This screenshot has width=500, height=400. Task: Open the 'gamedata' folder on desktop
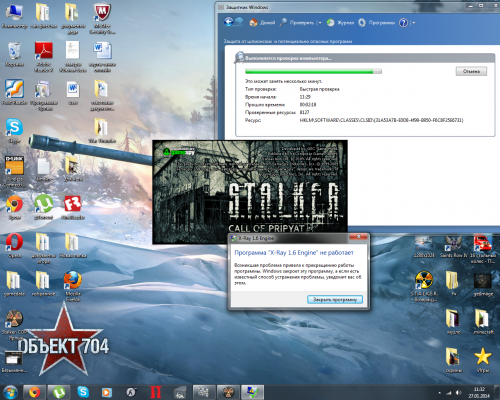14,283
